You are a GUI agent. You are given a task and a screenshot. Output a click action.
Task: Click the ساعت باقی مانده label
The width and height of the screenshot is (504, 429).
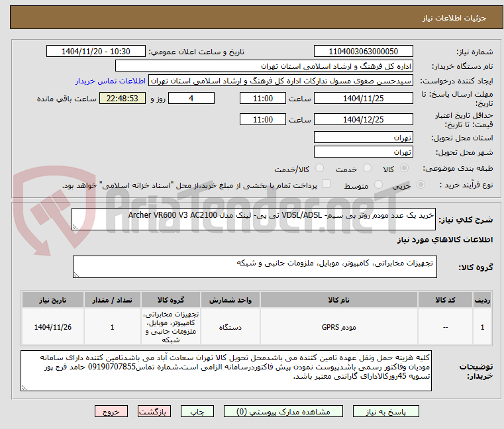(x=66, y=99)
